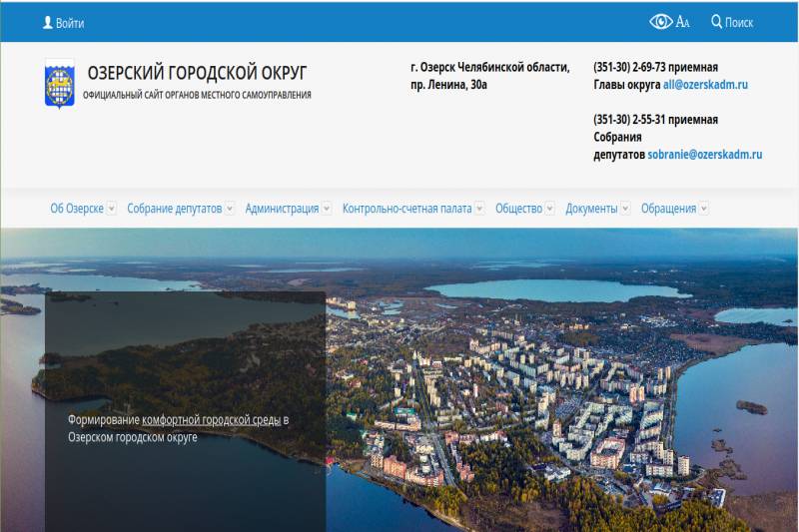This screenshot has width=799, height=532.
Task: Open the sobranie@ozerskadm.ru email link
Action: [x=704, y=155]
